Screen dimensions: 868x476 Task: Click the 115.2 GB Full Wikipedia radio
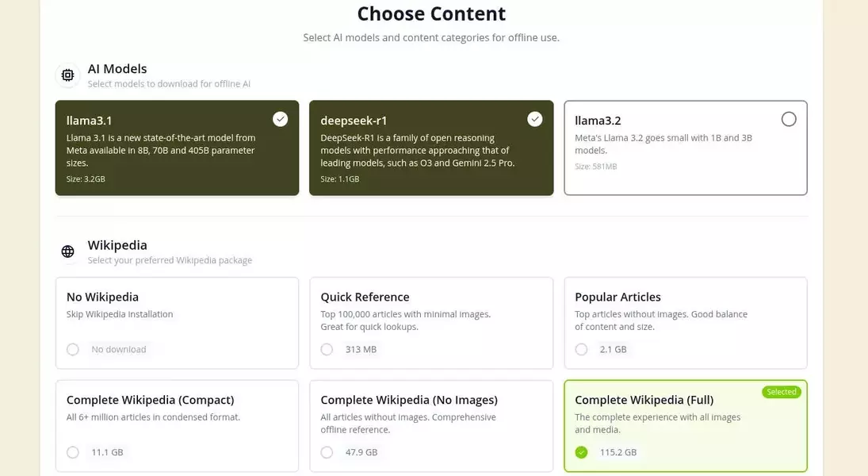581,452
